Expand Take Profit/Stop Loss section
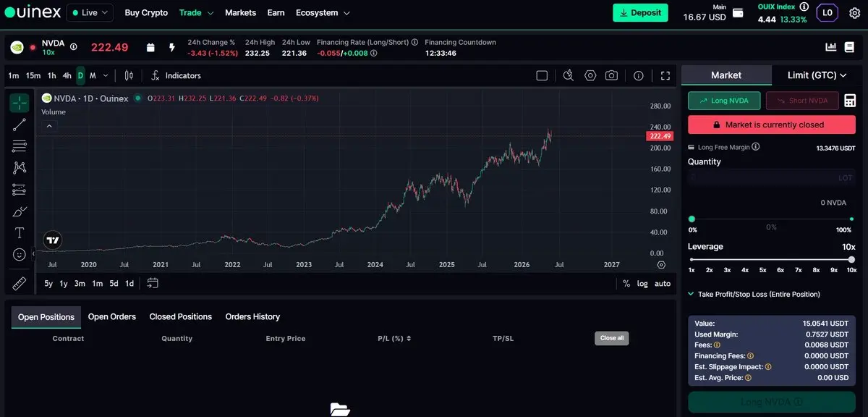Image resolution: width=868 pixels, height=417 pixels. coord(754,295)
